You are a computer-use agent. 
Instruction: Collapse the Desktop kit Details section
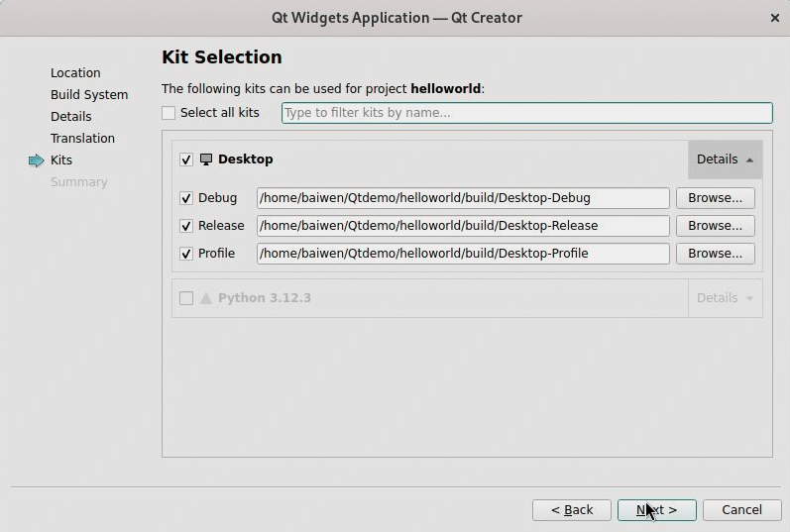tap(725, 160)
